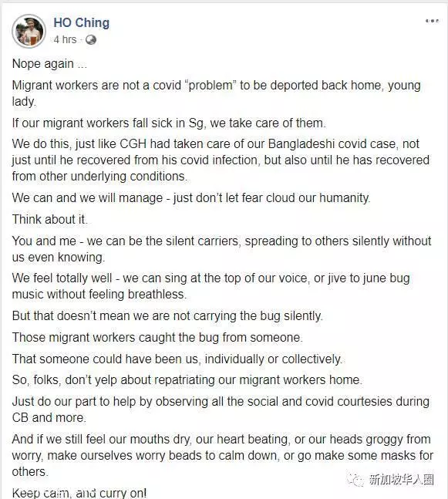Screen dimensions: 448x499
Task: Click the 'You and me' silent carriers paragraph
Action: click(222, 249)
